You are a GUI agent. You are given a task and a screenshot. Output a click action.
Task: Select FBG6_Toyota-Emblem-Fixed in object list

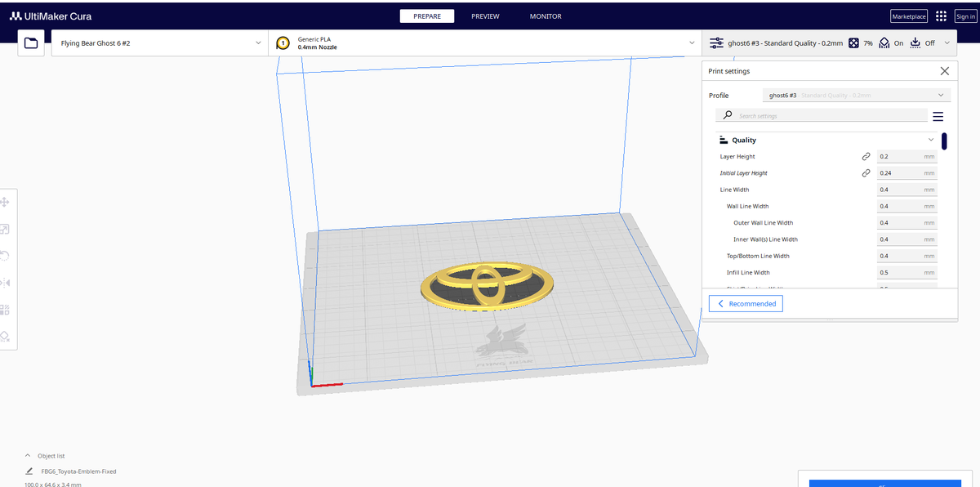click(78, 471)
